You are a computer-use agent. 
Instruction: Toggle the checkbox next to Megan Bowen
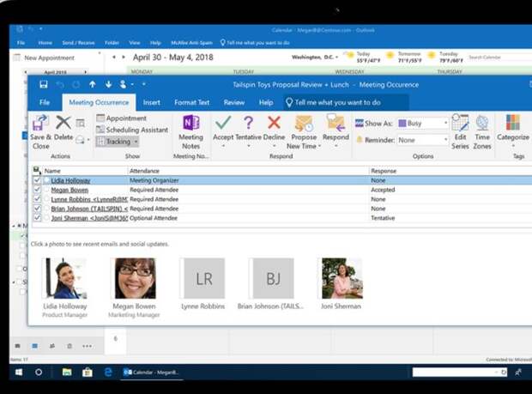point(36,190)
